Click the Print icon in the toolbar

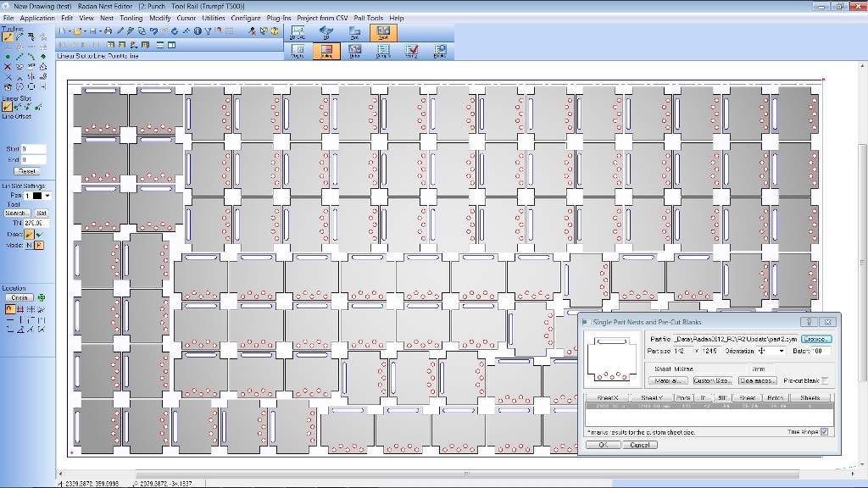[x=108, y=31]
